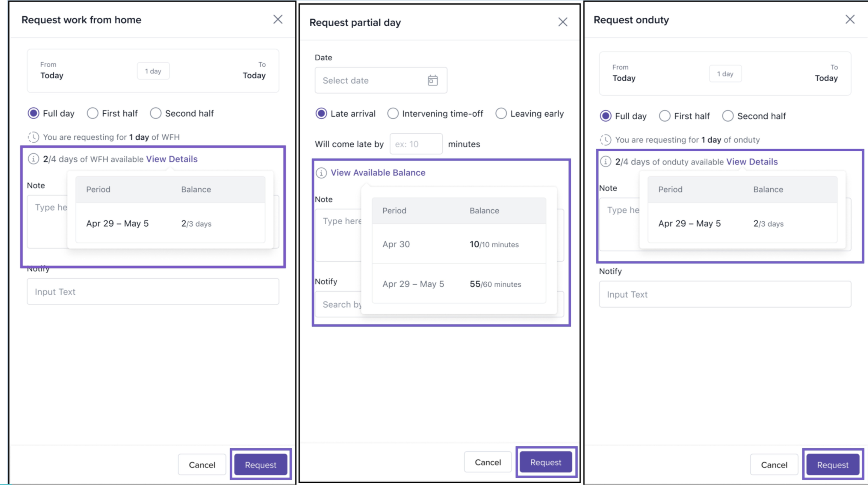Click info icon beside onduty available days
Viewport: 868px width, 485px height.
(x=606, y=162)
